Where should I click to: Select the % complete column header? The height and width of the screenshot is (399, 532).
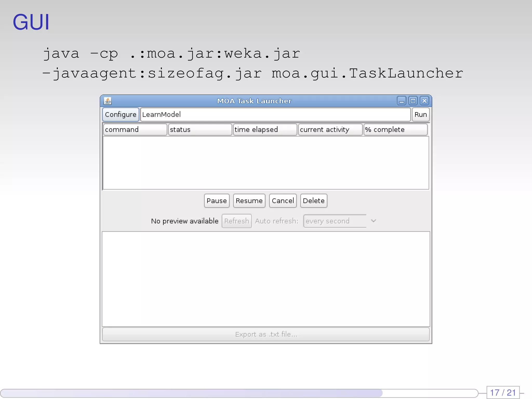396,130
